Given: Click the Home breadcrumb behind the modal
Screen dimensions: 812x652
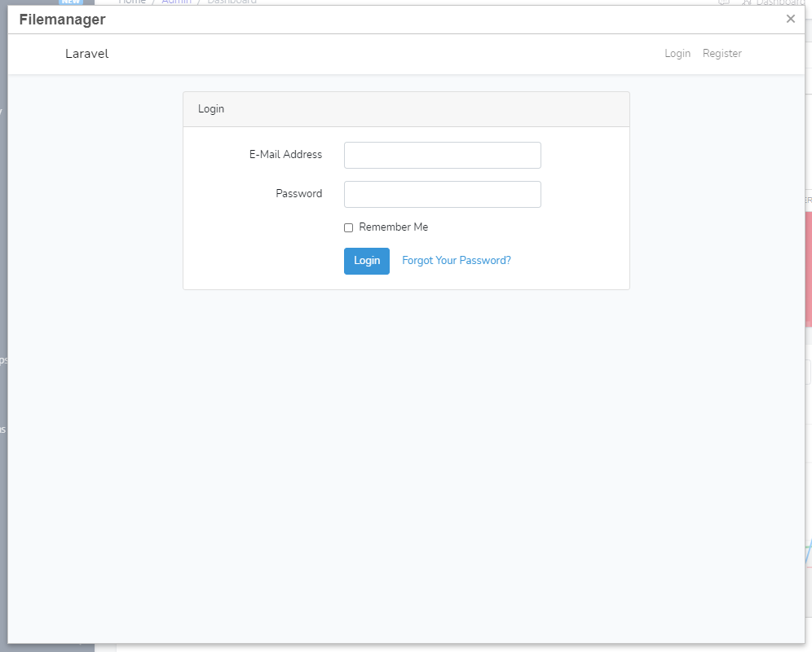Looking at the screenshot, I should [132, 2].
